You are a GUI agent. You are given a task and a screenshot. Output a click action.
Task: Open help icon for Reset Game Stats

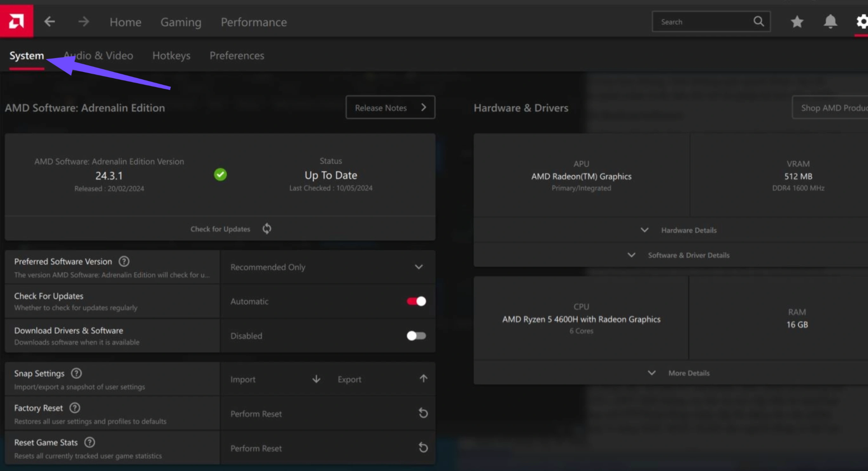89,442
